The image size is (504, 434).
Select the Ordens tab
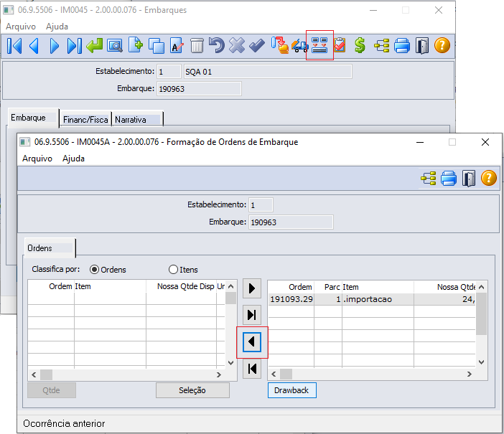50,248
